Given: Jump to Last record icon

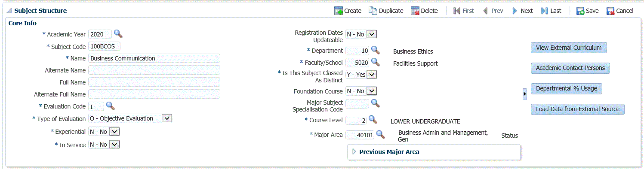Looking at the screenshot, I should (x=545, y=11).
